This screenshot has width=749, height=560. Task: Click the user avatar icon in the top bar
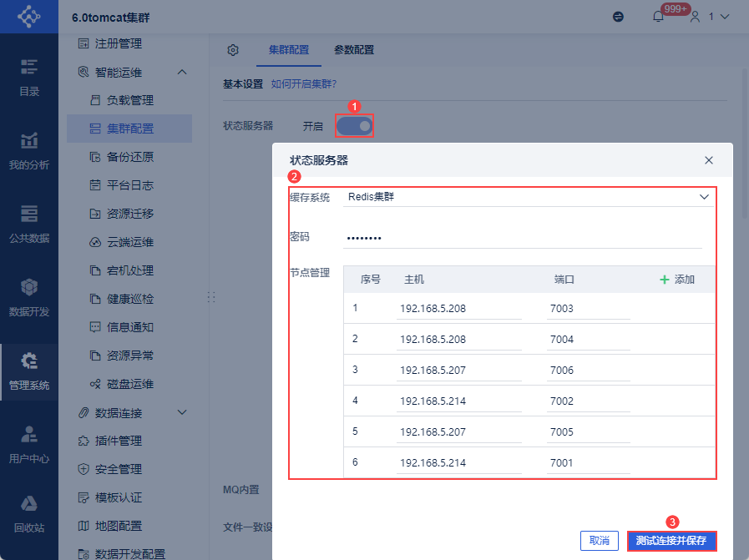pyautogui.click(x=695, y=17)
